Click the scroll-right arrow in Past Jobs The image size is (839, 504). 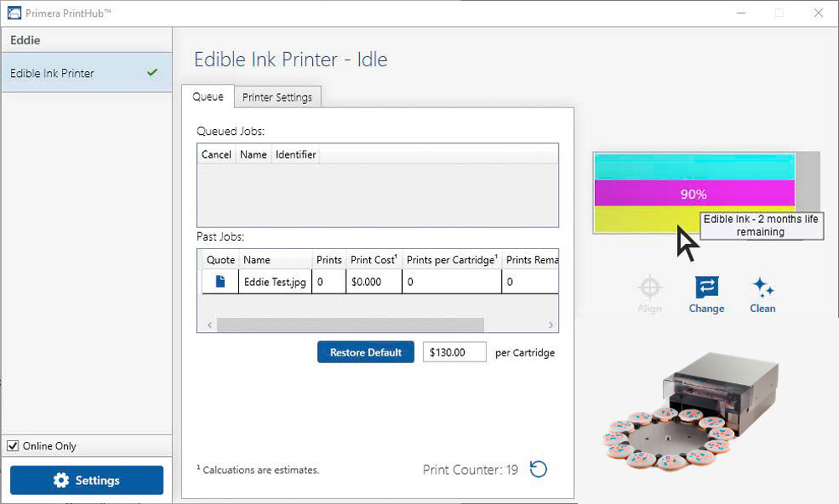[550, 325]
